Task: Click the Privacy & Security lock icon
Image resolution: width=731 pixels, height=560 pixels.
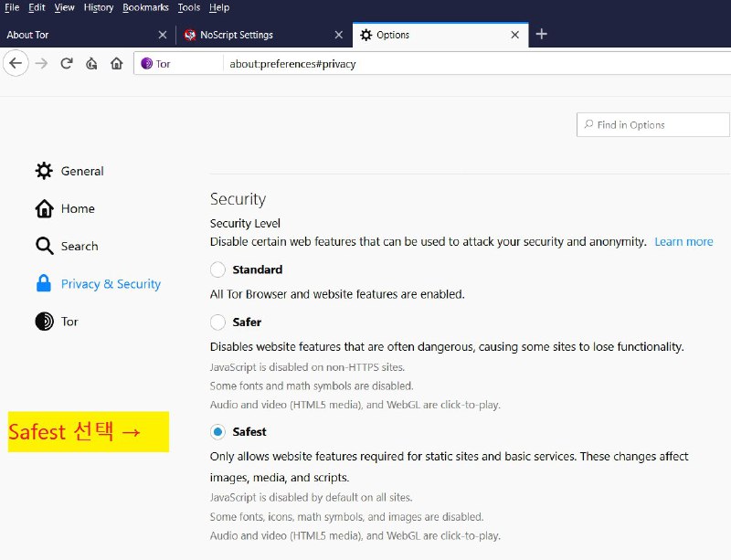Action: coord(44,283)
